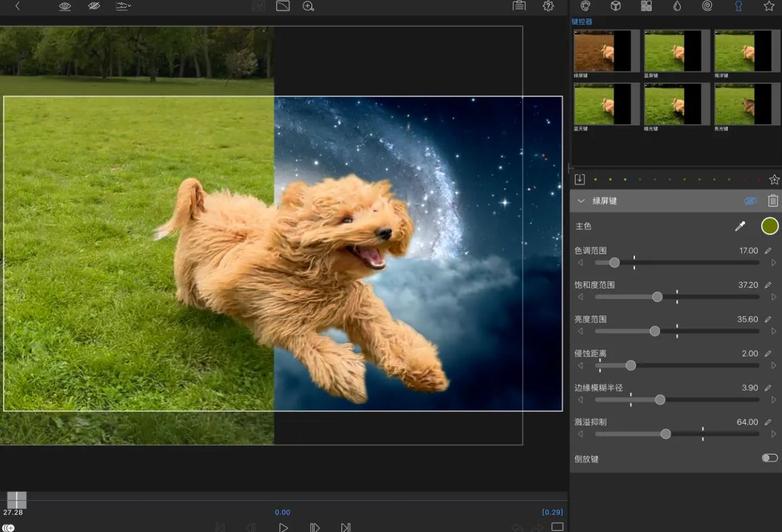Step back one frame

click(252, 528)
